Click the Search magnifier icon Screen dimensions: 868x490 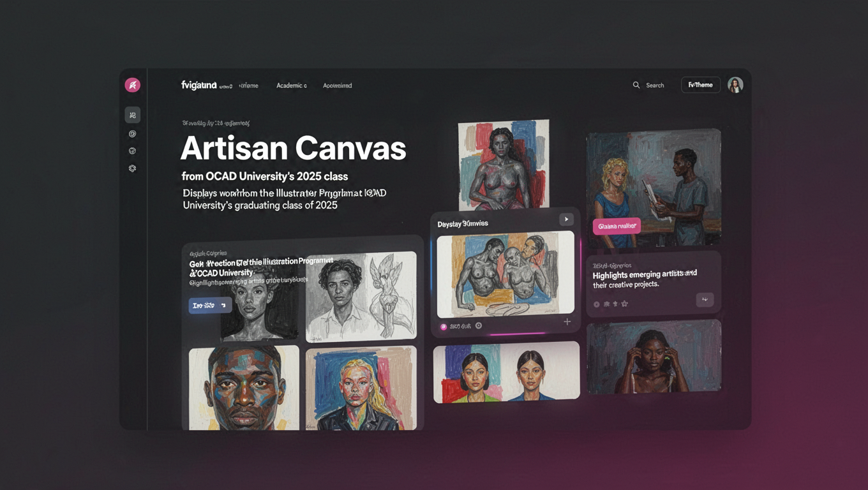636,84
